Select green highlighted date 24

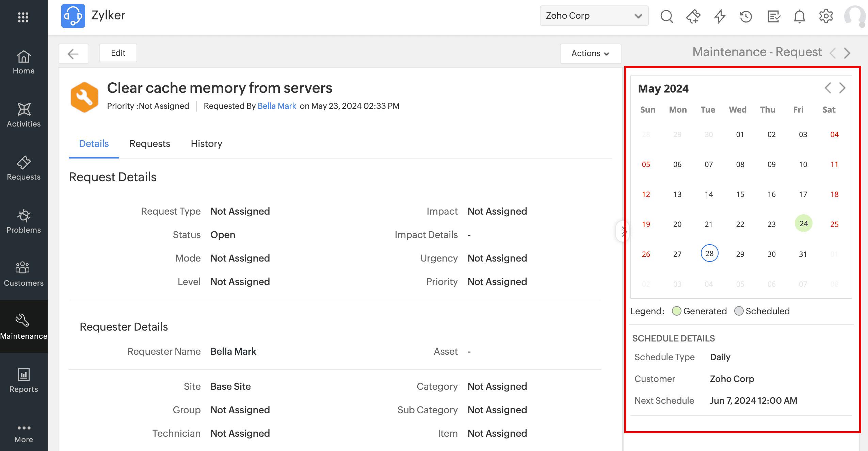click(x=803, y=223)
